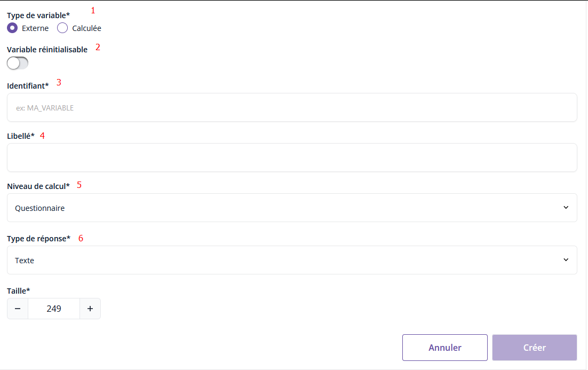588x370 pixels.
Task: Click the Identifiant input field
Action: tap(292, 108)
